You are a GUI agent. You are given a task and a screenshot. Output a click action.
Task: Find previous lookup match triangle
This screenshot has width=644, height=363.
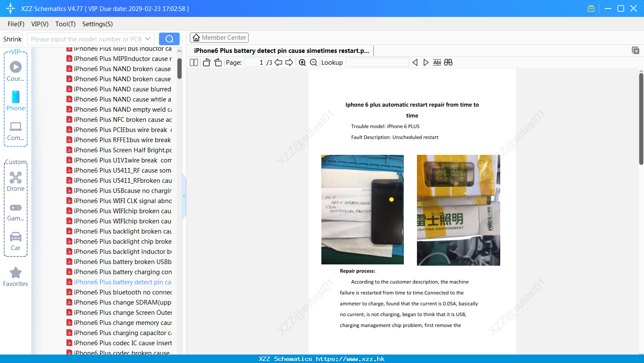click(415, 63)
